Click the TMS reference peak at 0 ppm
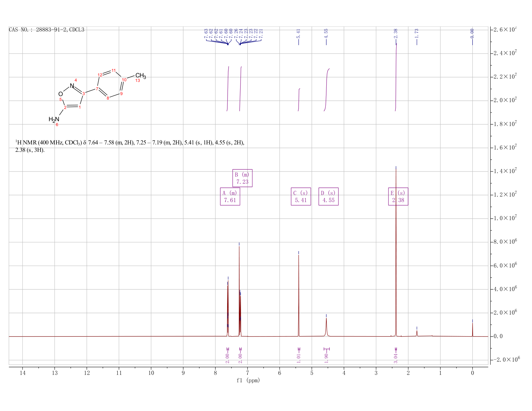The width and height of the screenshot is (532, 411). point(472,329)
